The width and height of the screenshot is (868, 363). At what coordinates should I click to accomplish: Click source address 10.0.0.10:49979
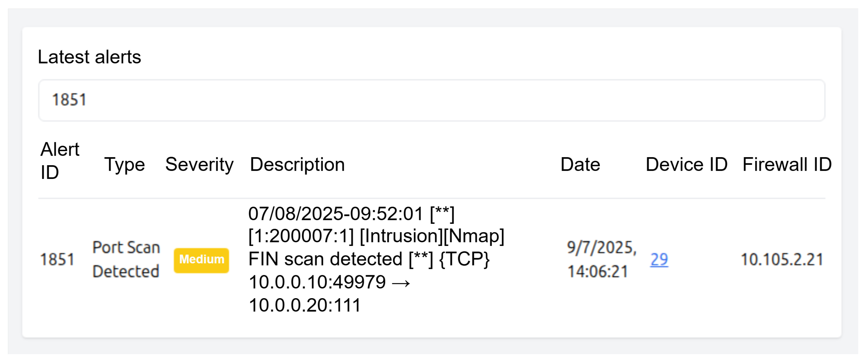(317, 282)
